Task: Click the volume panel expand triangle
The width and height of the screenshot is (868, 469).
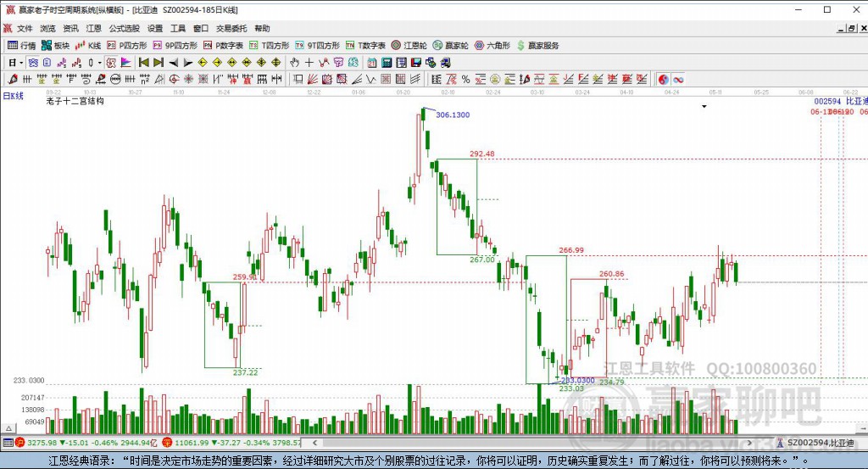Action: [8, 428]
